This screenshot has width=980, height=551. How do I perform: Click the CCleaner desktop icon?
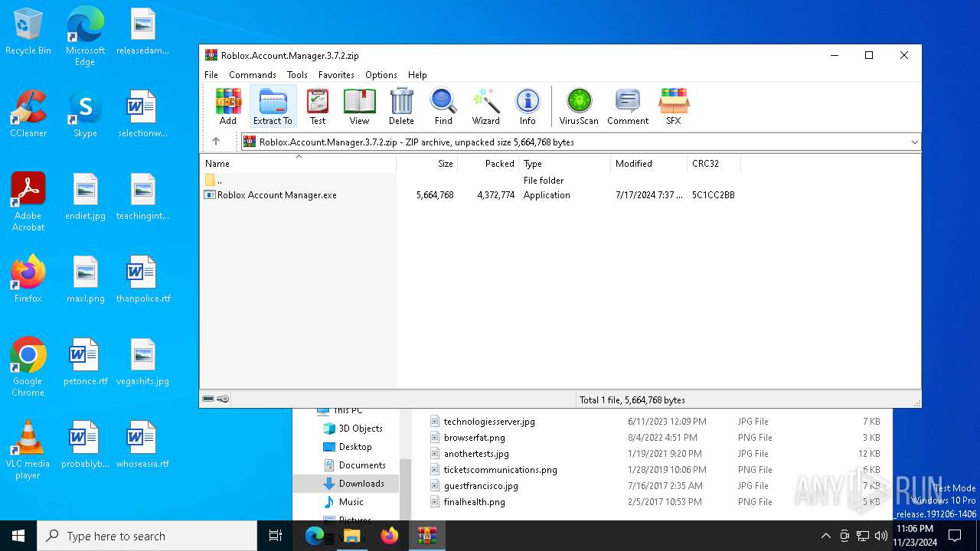coord(28,115)
